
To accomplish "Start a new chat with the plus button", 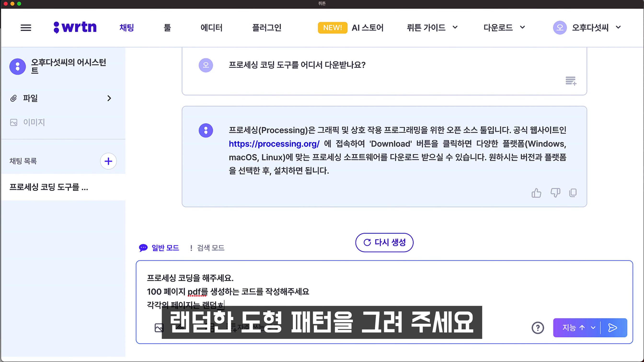I will coord(108,161).
